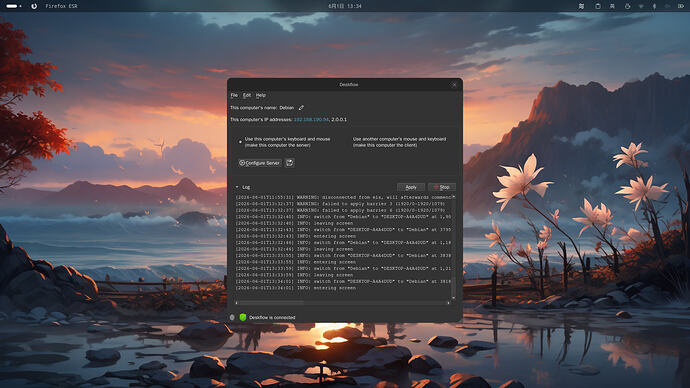Click the last log line 'entering screen'
Screen dimensions: 690x388
pos(296,288)
